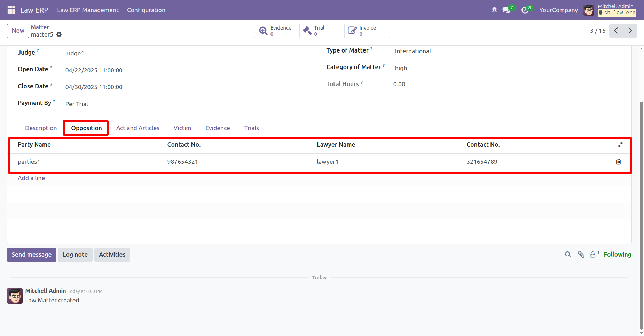Viewport: 644px width, 336px height.
Task: Open the Evidence tab
Action: click(218, 128)
